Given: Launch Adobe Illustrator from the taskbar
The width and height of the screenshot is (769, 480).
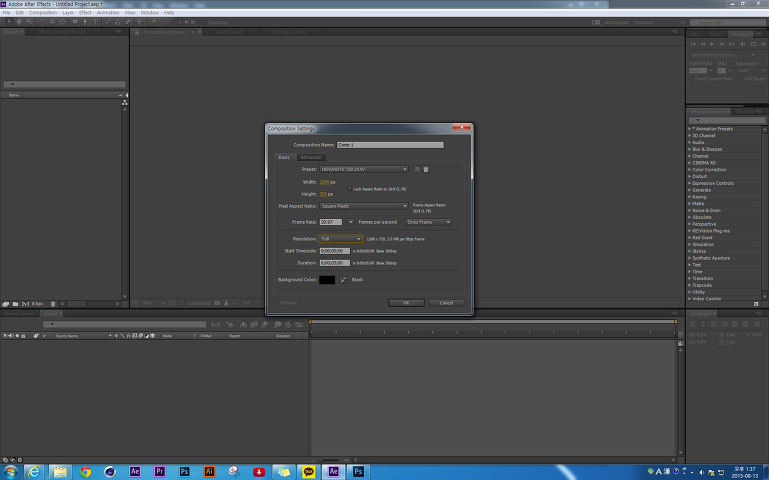Looking at the screenshot, I should (209, 471).
